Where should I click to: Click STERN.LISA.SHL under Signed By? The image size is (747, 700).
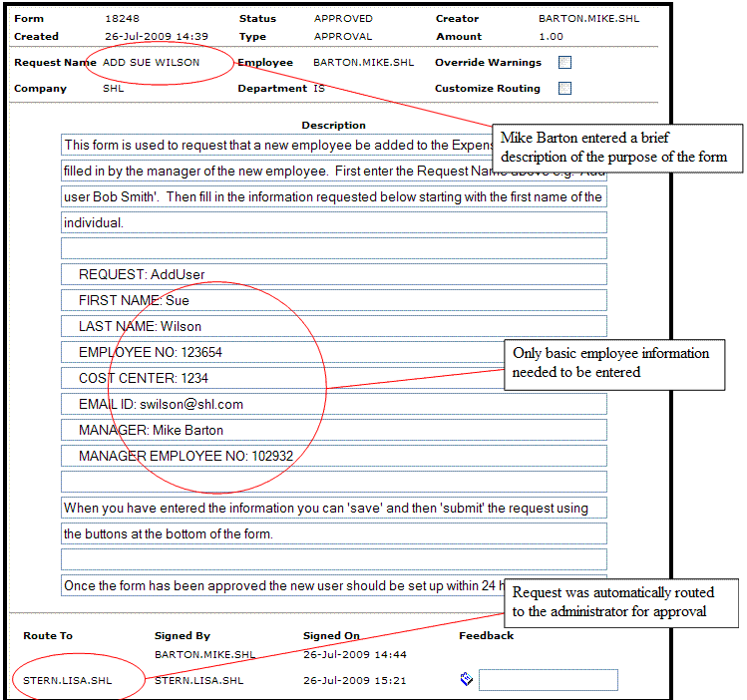pyautogui.click(x=198, y=680)
